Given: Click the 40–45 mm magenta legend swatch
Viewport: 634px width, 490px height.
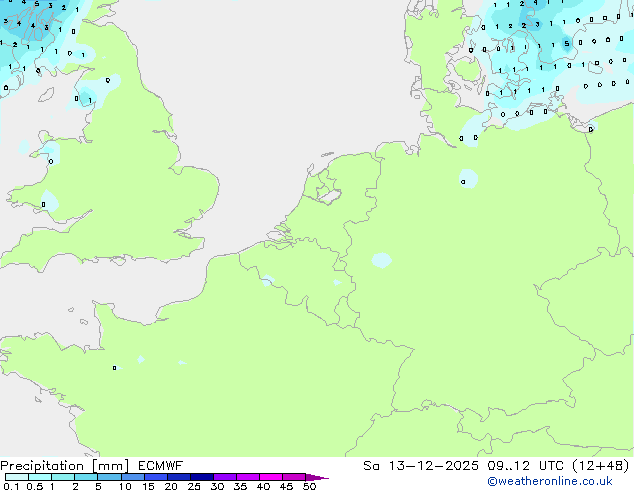Looking at the screenshot, I should (271, 477).
